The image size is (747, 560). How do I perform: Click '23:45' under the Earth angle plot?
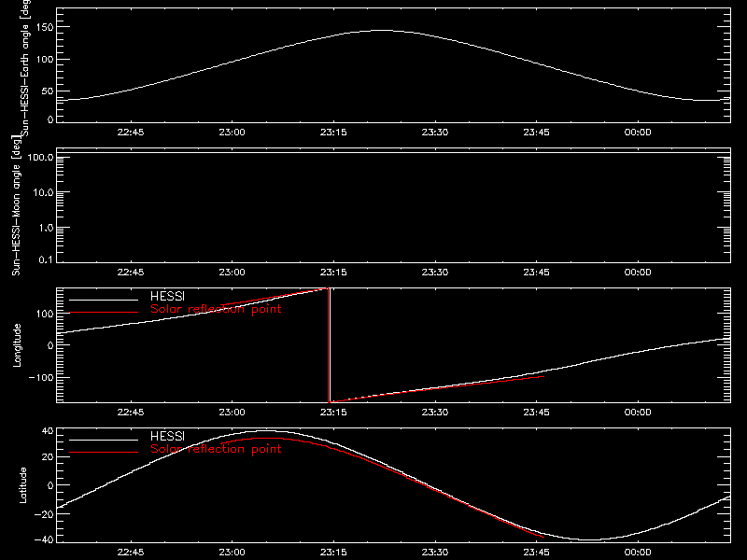click(536, 133)
